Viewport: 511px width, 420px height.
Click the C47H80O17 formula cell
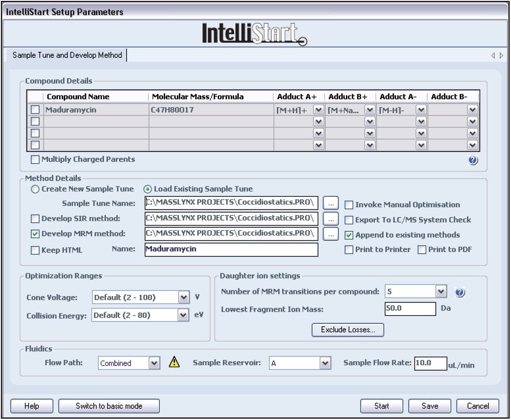211,110
